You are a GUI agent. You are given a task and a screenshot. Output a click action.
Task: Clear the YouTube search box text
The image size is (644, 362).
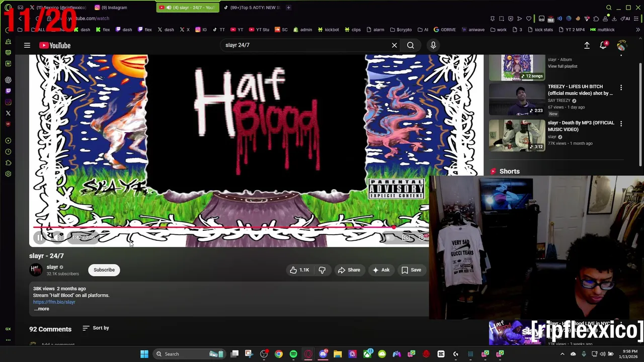(394, 45)
